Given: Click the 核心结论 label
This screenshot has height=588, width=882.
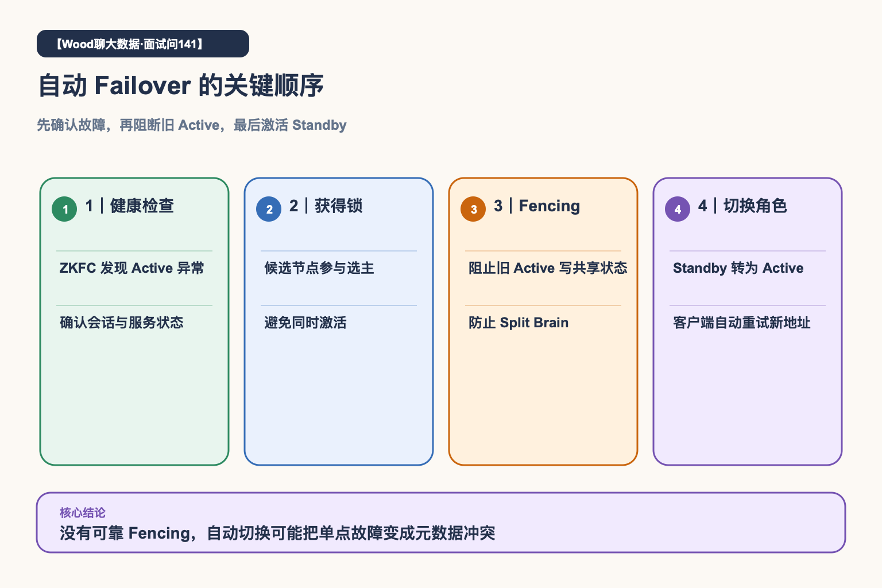Looking at the screenshot, I should point(83,513).
